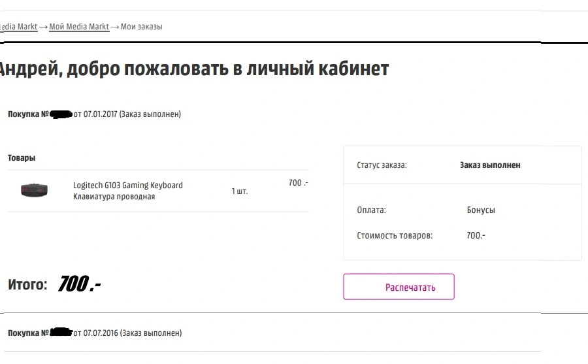This screenshot has height=364, width=588.
Task: Click the Logitech G103 keyboard thumbnail
Action: pyautogui.click(x=34, y=190)
